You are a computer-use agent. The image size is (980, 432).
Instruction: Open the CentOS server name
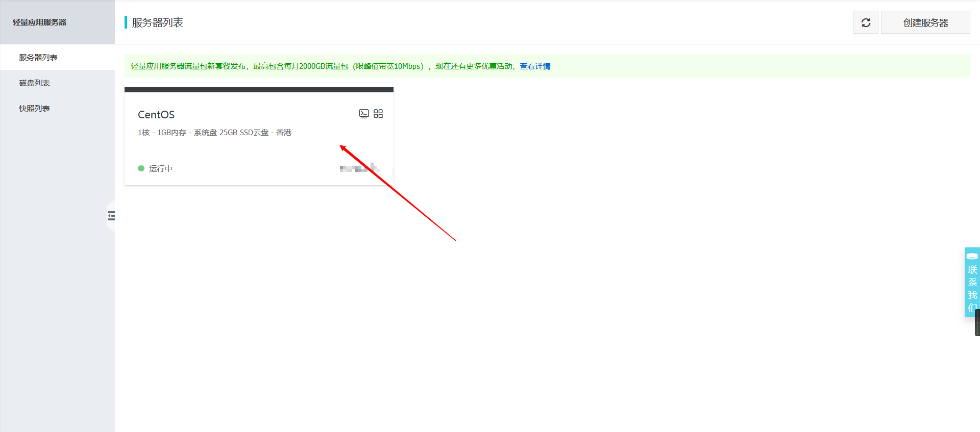(x=156, y=115)
